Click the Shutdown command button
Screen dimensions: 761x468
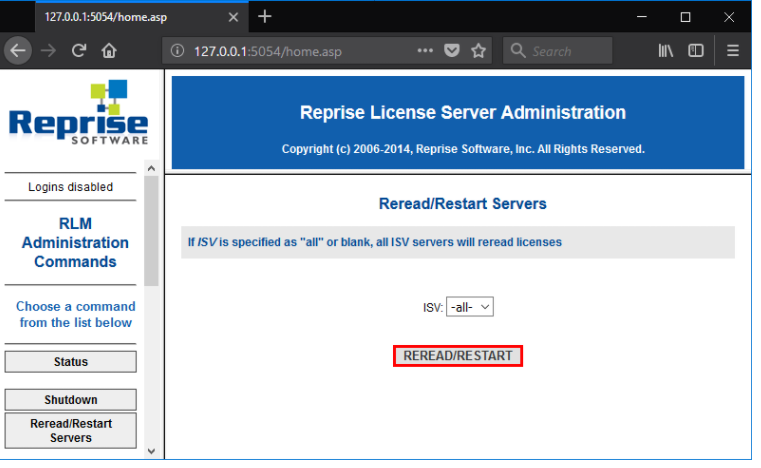click(x=71, y=400)
